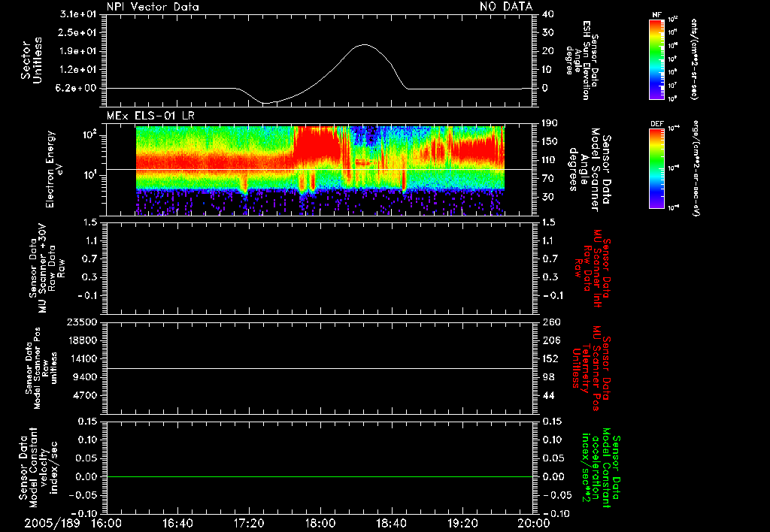Click the '18:00' time axis label
Screen dimensions: 770x532
tap(320, 523)
